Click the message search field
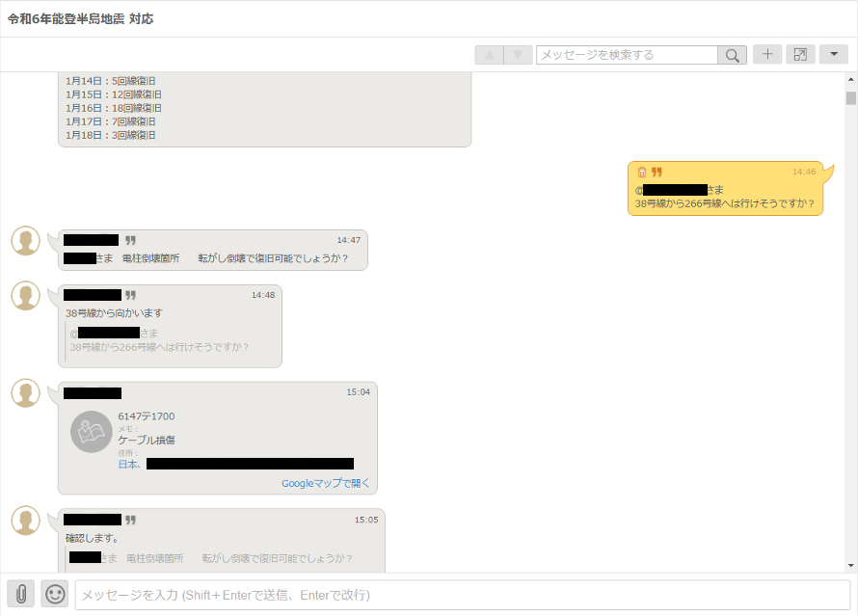858x616 pixels. tap(627, 55)
